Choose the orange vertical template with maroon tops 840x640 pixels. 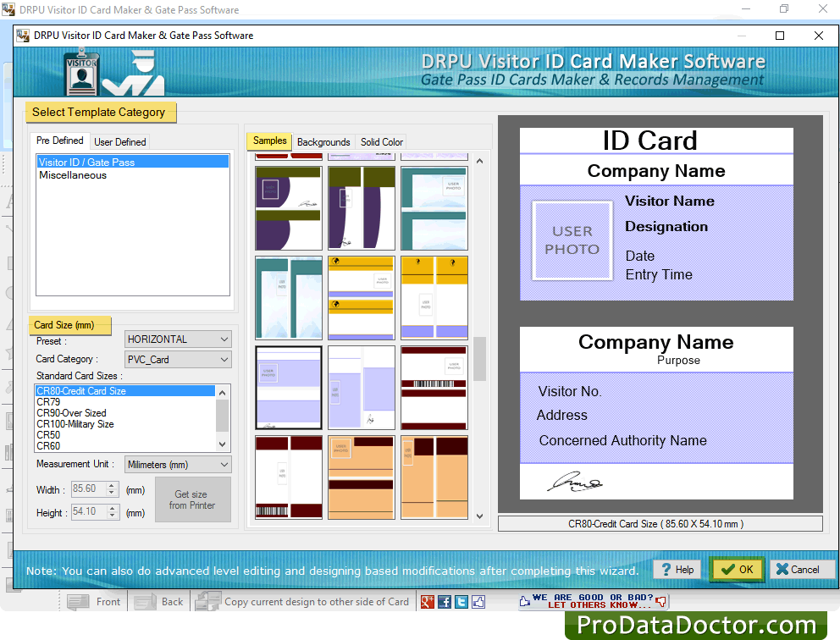coord(434,477)
